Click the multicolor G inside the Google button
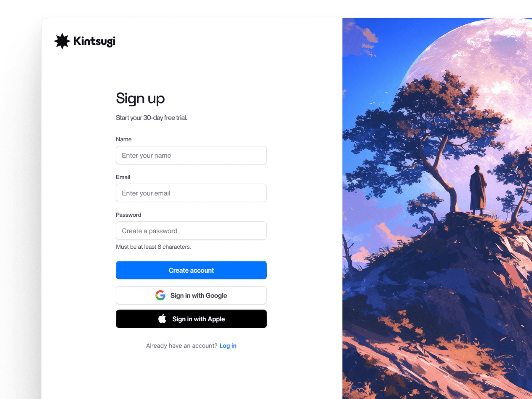The image size is (532, 399). pos(160,295)
